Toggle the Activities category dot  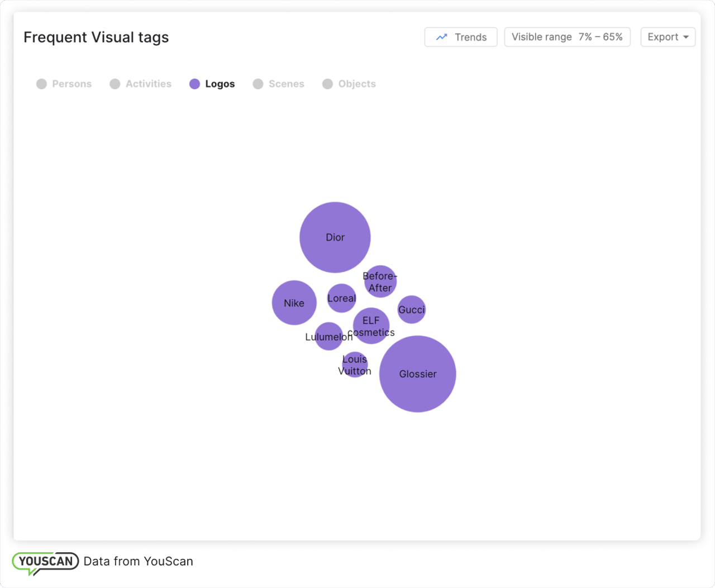pyautogui.click(x=115, y=84)
